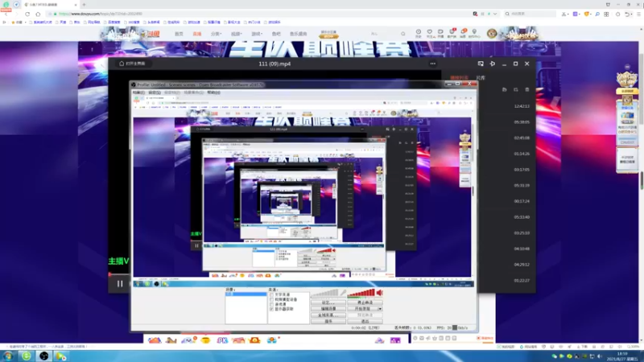Click the OBS Stop Streaming button
The height and width of the screenshot is (362, 644).
[x=365, y=302]
